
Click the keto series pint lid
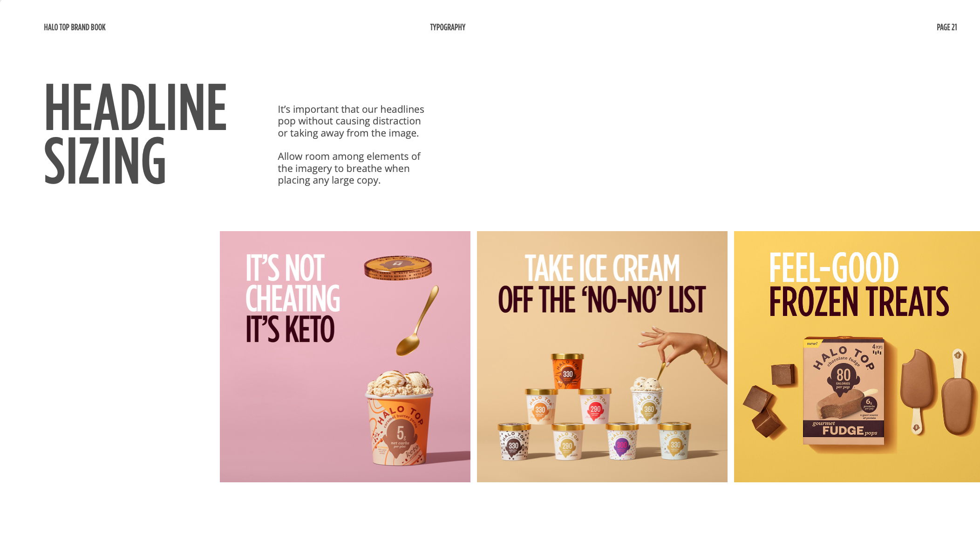tap(398, 268)
